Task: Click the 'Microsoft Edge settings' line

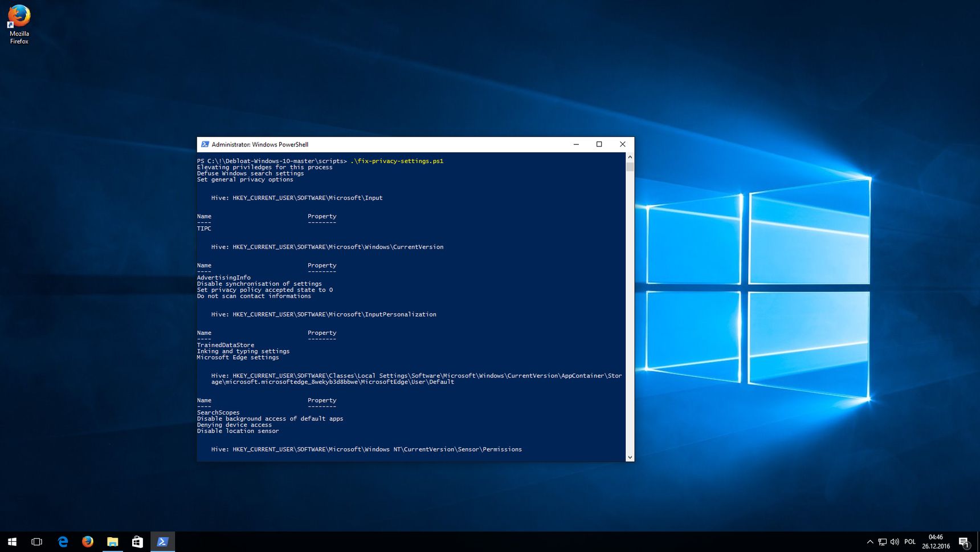Action: pos(238,358)
